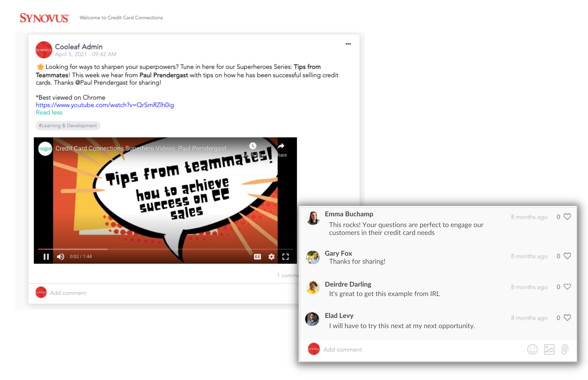Enter fullscreen mode on the video

coord(285,257)
